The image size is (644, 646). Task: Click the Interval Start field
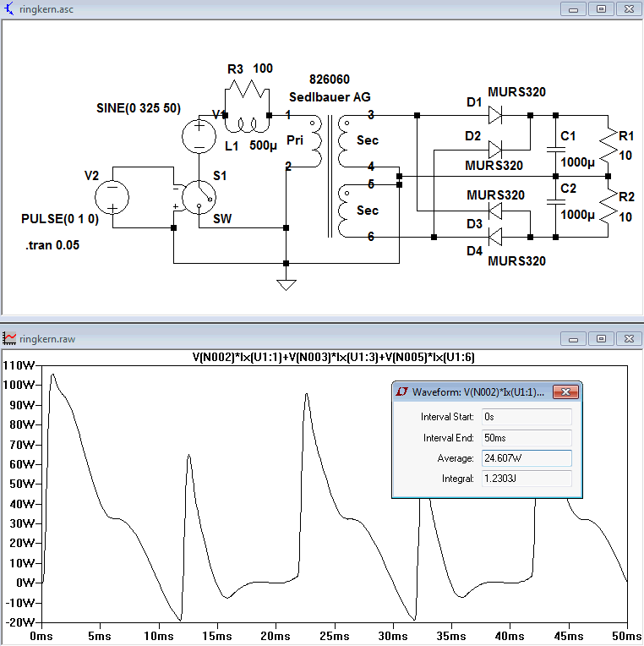(x=527, y=417)
